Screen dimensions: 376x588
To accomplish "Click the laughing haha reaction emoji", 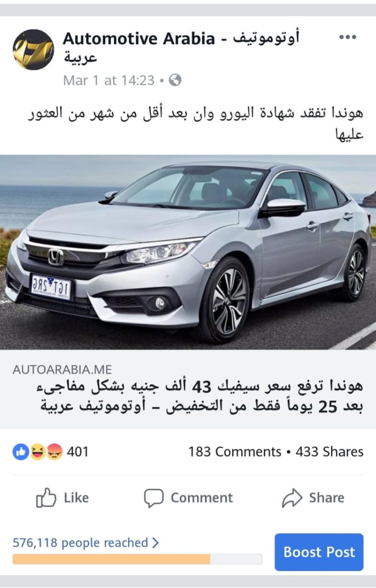I will [37, 452].
